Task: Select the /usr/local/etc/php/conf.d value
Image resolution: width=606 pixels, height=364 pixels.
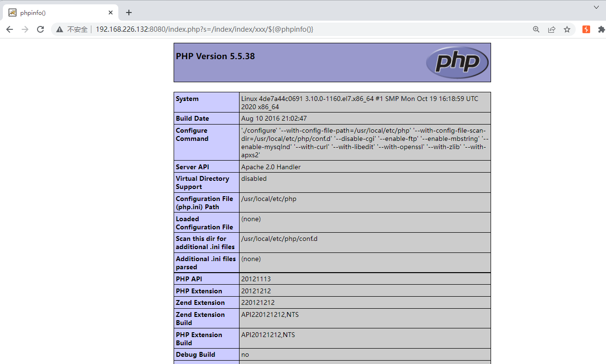Action: click(x=279, y=238)
